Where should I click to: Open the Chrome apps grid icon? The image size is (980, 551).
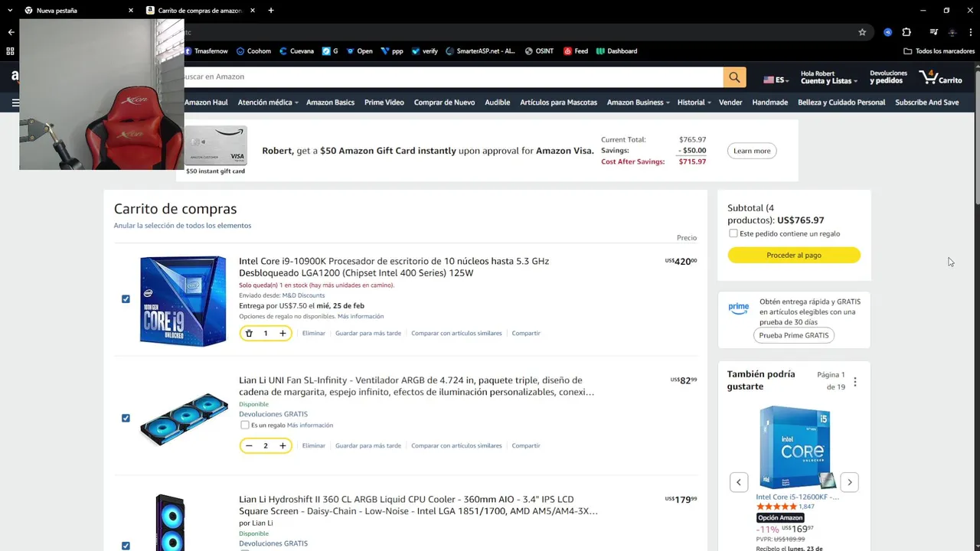(x=10, y=51)
